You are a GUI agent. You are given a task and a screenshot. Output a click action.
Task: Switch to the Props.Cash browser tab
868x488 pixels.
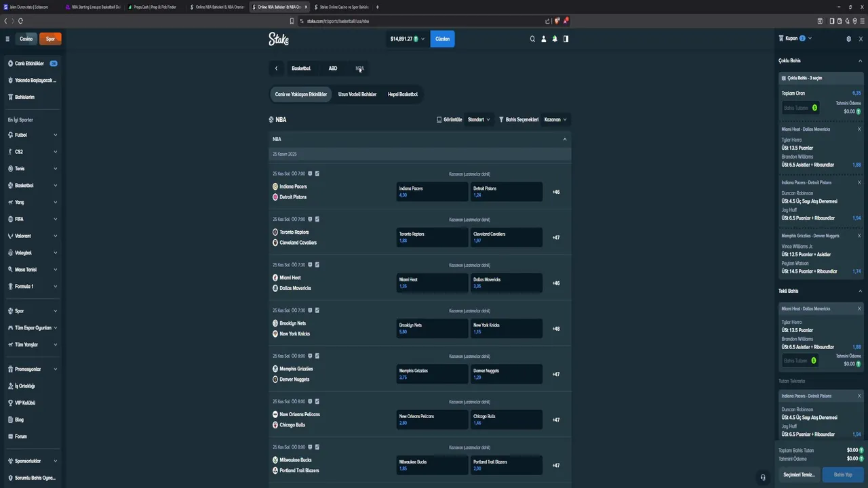point(155,7)
